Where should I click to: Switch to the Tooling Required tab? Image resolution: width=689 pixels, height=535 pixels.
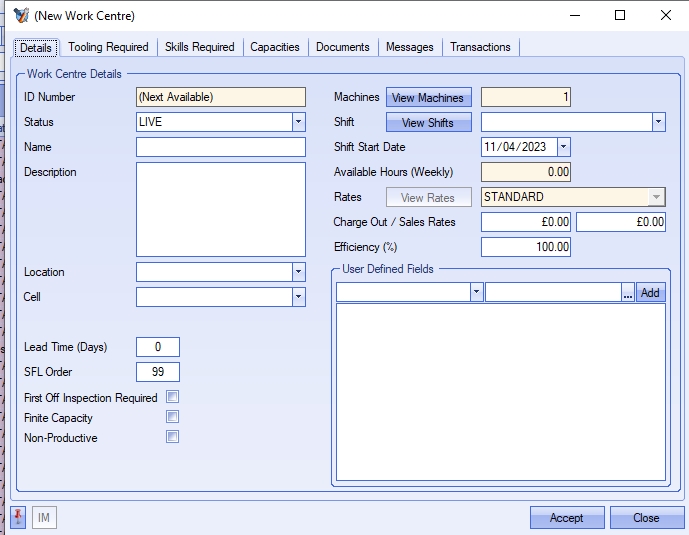(x=108, y=47)
